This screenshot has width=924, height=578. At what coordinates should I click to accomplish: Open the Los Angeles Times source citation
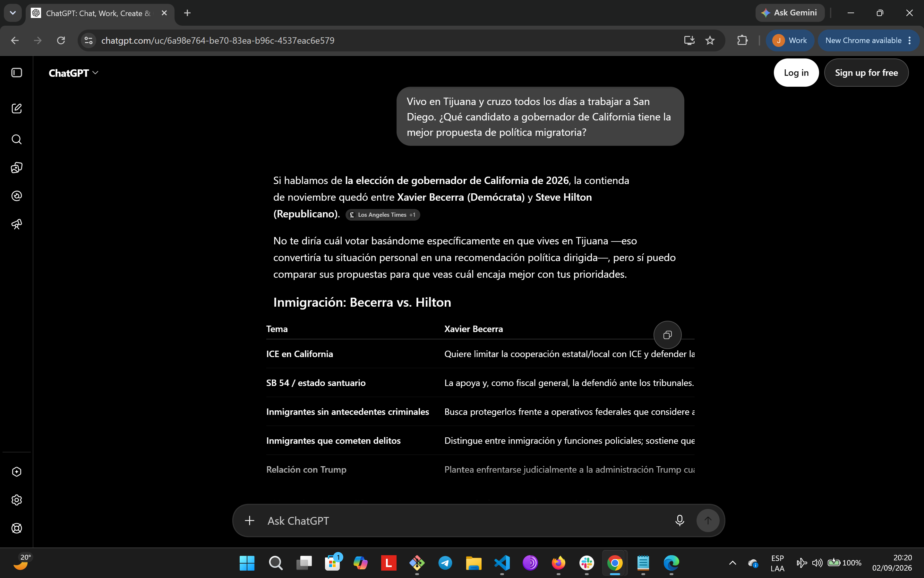click(x=382, y=215)
